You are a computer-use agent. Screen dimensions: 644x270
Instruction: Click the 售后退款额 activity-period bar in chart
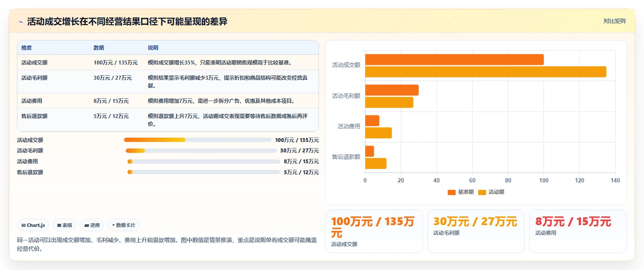[376, 163]
